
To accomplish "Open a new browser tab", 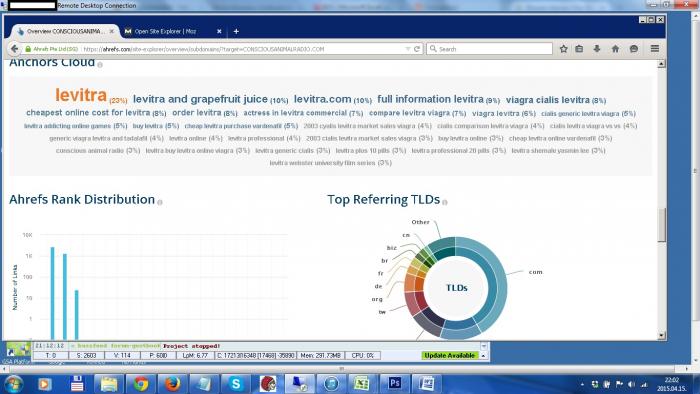I will pyautogui.click(x=236, y=31).
